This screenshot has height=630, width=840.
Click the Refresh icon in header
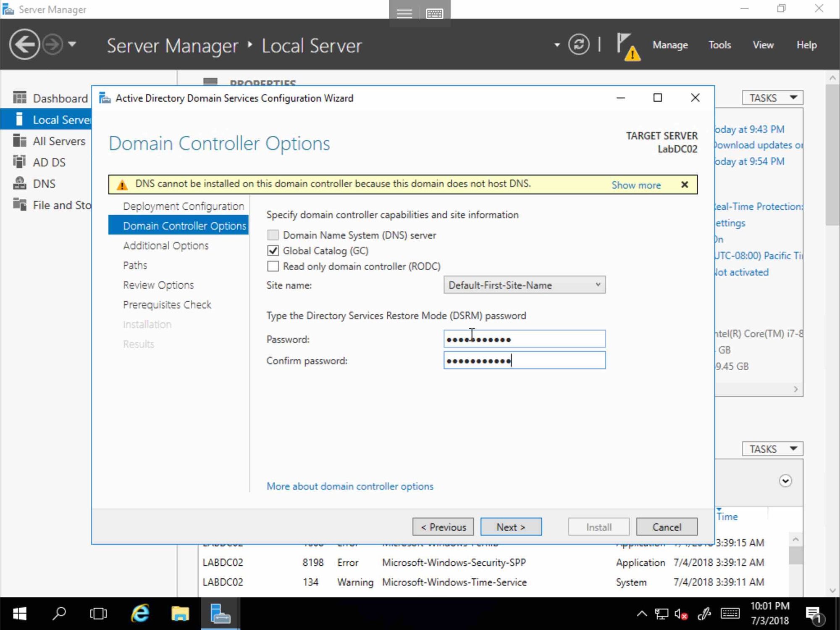(x=579, y=45)
